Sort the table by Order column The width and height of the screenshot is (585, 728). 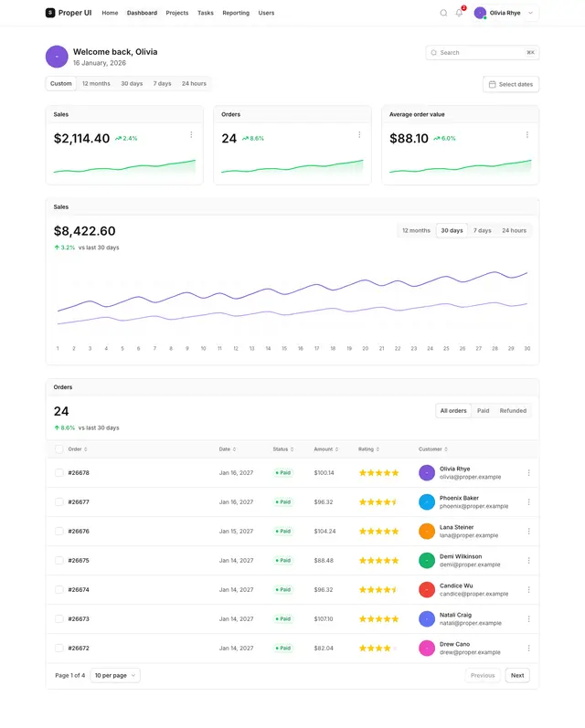78,449
